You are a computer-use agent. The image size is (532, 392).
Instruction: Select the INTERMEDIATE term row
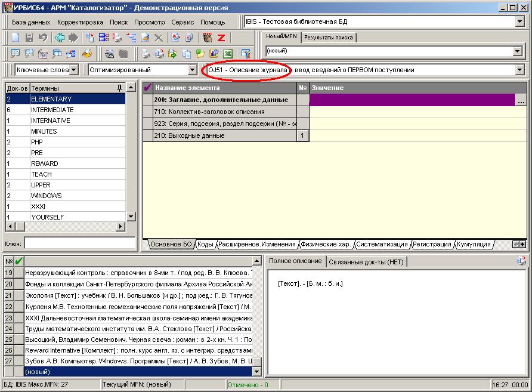pos(66,110)
